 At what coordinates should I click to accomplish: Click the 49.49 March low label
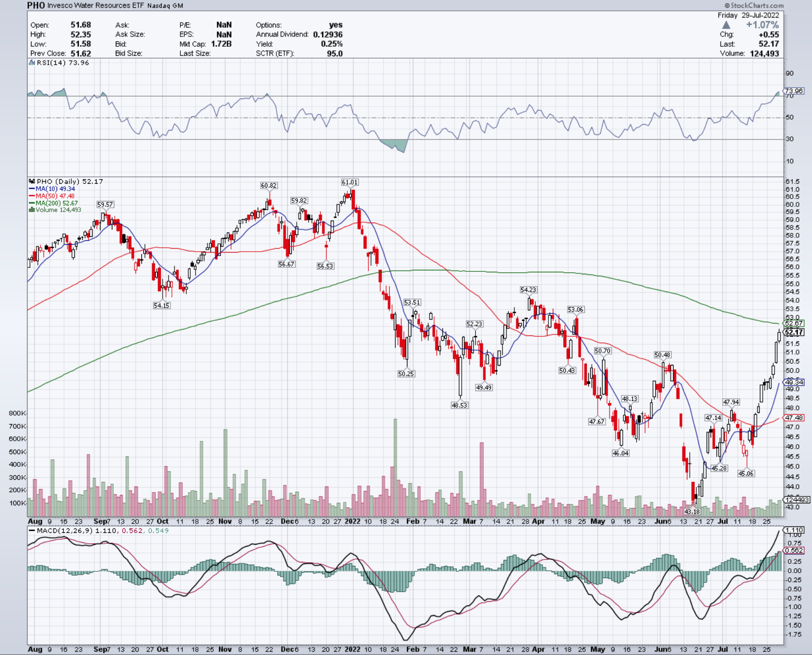click(x=484, y=388)
